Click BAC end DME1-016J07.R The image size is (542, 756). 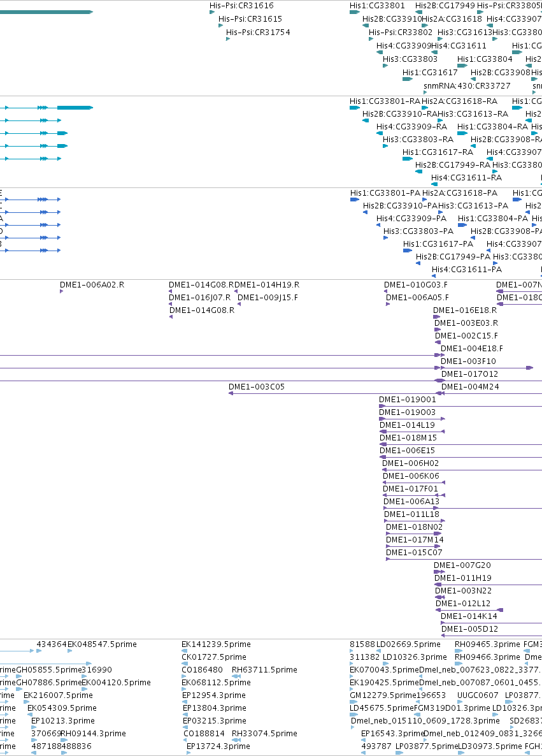tap(199, 298)
